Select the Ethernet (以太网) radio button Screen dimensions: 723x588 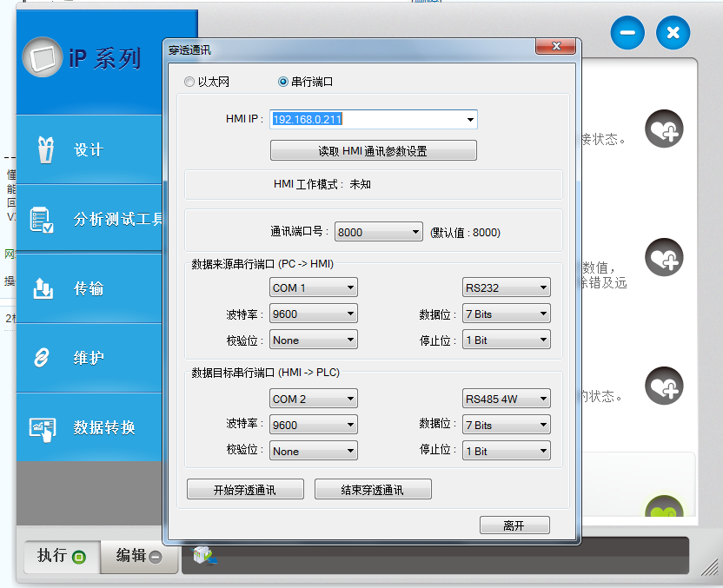[189, 82]
